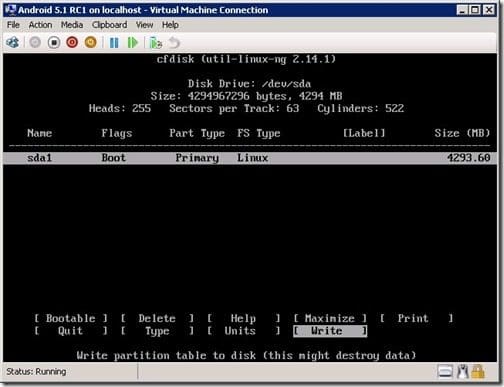This screenshot has height=387, width=504.
Task: Click the Primary part type cell
Action: point(197,158)
